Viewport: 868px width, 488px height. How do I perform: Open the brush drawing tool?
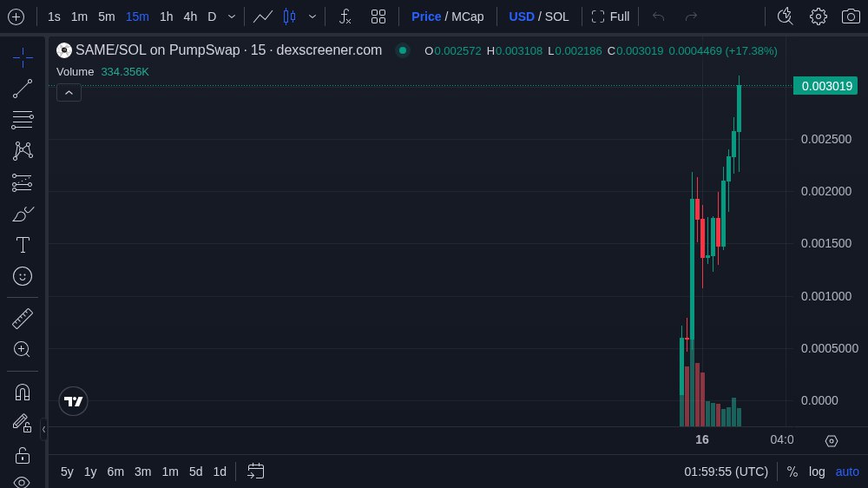tap(23, 214)
